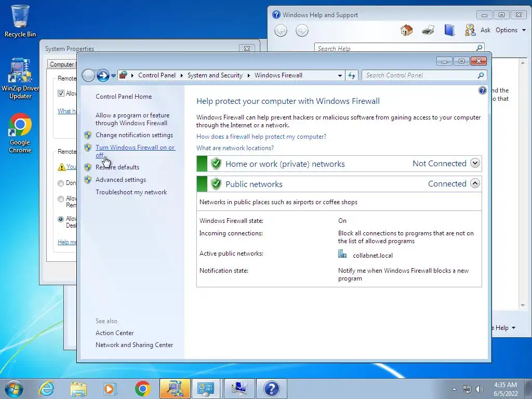Click the search magnifier in Search Help box

coord(479,48)
